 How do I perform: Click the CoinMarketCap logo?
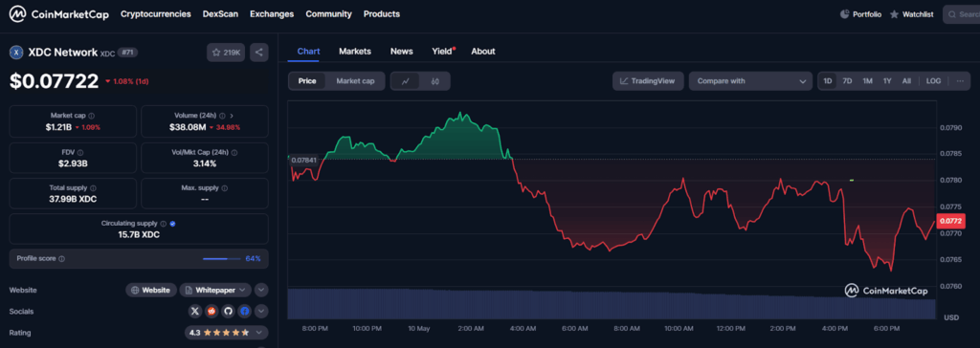(x=59, y=13)
